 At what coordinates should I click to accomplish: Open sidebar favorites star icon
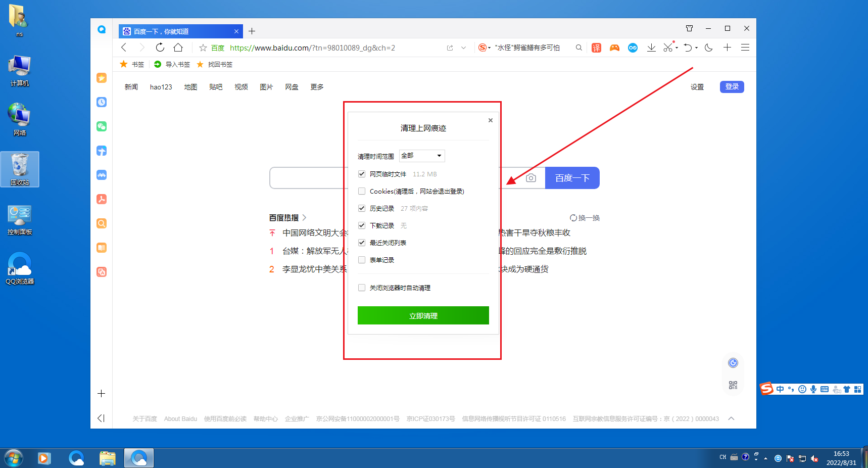[102, 78]
